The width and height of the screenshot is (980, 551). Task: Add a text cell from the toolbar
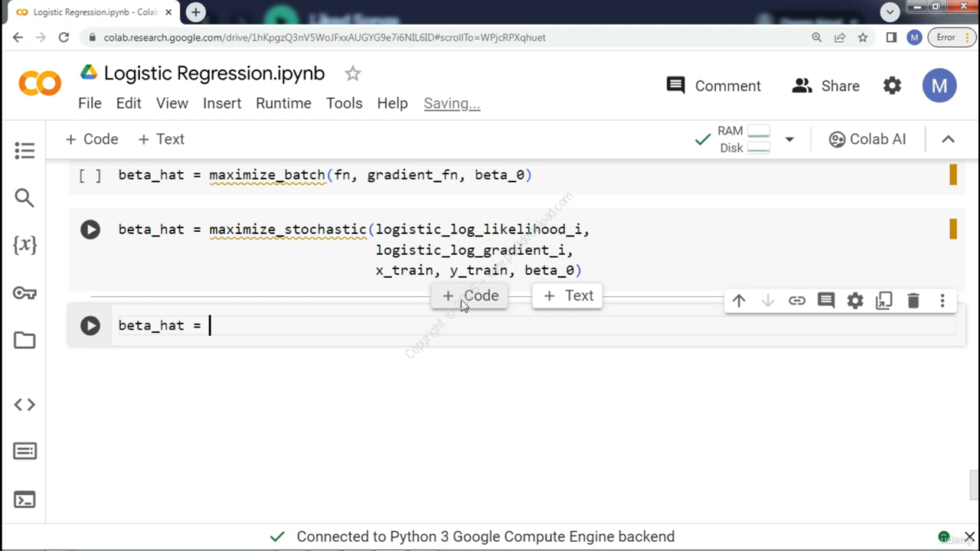coord(162,139)
